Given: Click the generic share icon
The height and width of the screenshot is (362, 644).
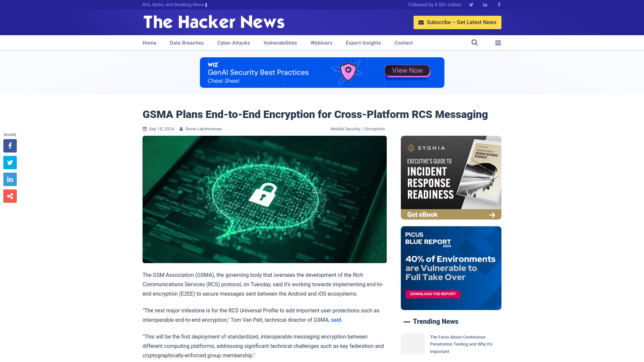Looking at the screenshot, I should pyautogui.click(x=10, y=196).
